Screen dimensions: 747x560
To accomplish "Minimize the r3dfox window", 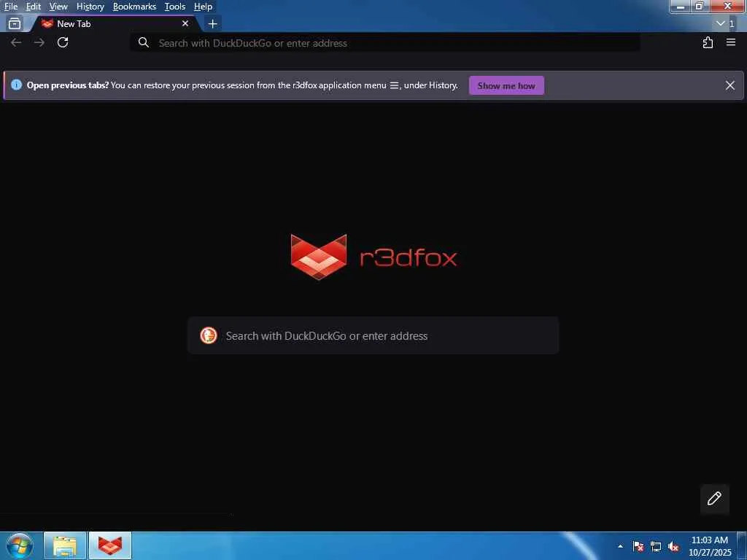I will click(x=681, y=6).
